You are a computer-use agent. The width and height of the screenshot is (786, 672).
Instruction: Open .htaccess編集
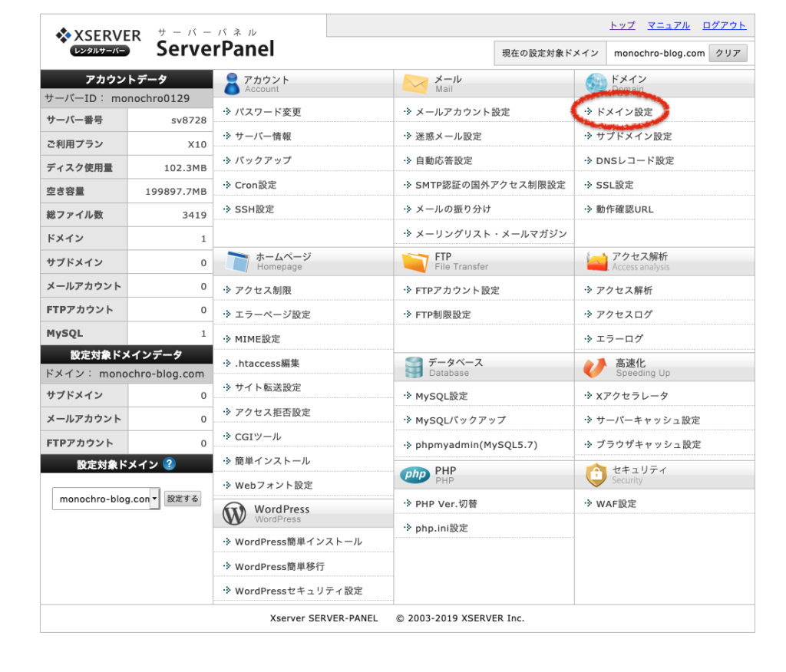pos(267,364)
